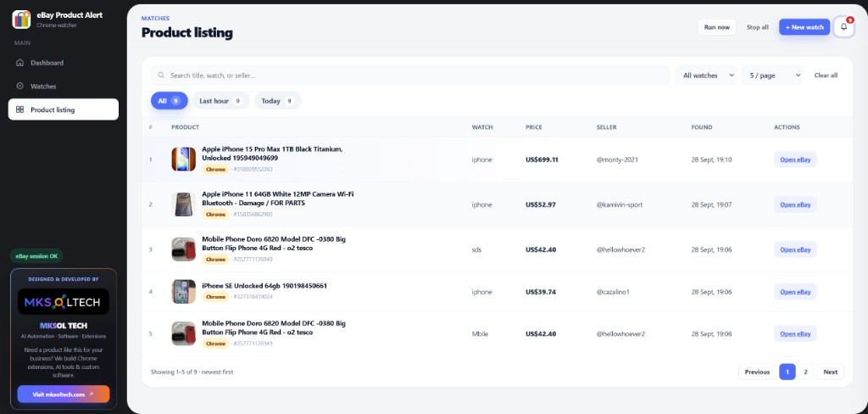The image size is (868, 414).
Task: Focus the search title, watch, or seller field
Action: [410, 76]
